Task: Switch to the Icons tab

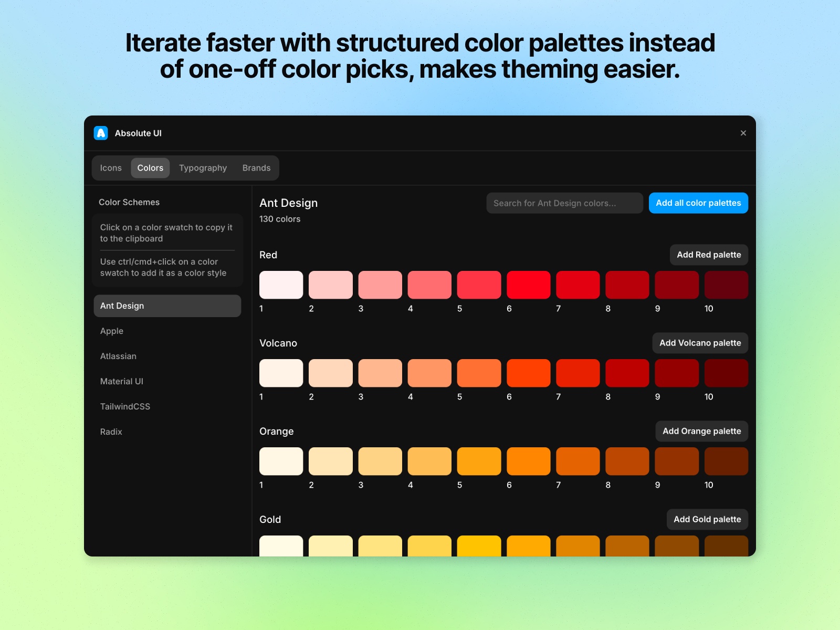Action: coord(111,168)
